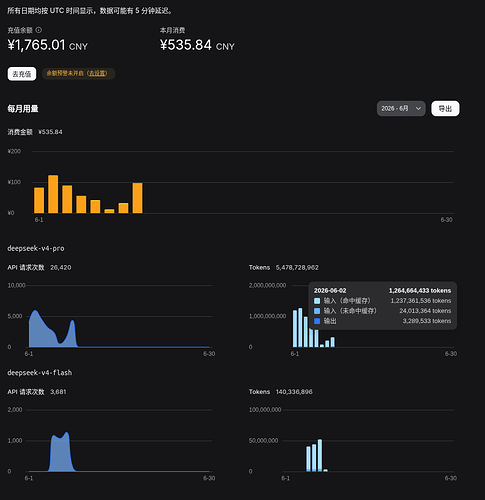Click the 输入（未命中缓存）label in the tooltip

(350, 311)
